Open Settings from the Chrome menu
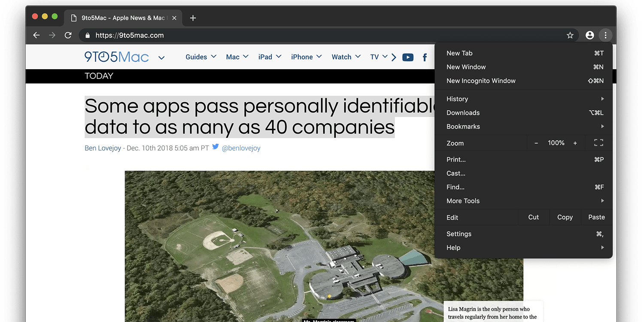Image resolution: width=644 pixels, height=322 pixels. tap(459, 234)
